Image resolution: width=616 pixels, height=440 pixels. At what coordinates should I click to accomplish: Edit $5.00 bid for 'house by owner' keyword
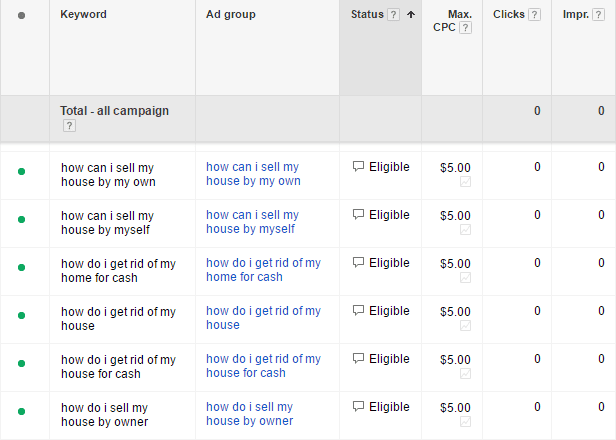tap(455, 407)
